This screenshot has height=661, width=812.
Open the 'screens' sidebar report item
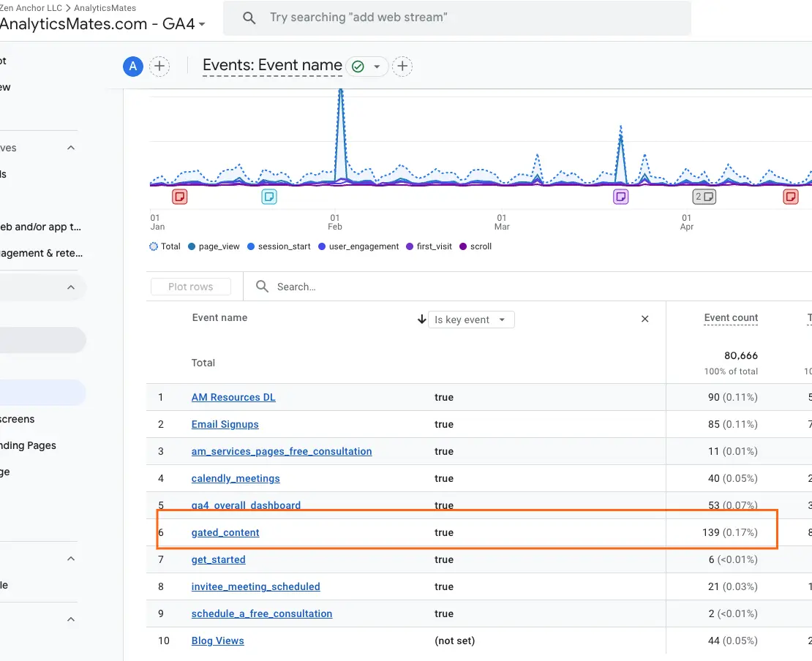coord(18,419)
